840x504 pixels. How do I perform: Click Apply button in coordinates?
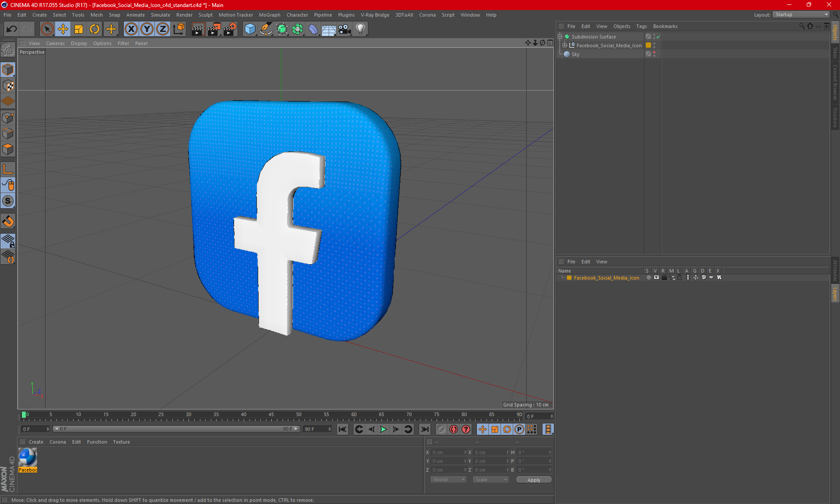534,480
